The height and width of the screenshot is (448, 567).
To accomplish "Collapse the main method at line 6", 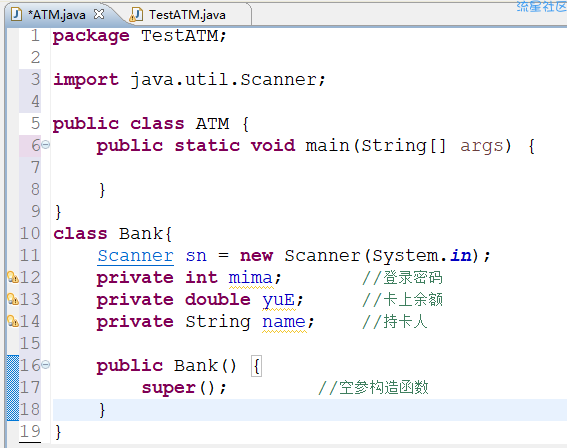I will point(45,145).
